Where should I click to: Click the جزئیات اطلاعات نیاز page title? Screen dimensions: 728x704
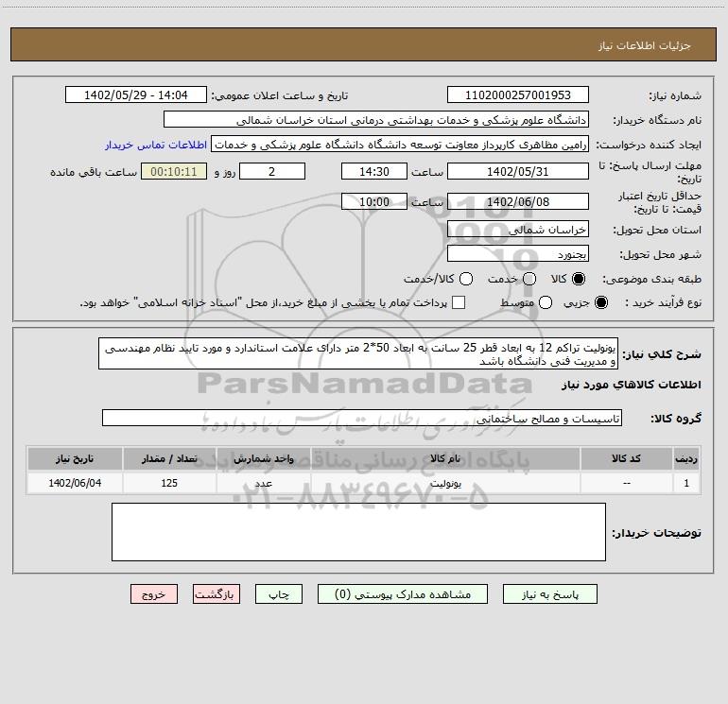point(644,45)
